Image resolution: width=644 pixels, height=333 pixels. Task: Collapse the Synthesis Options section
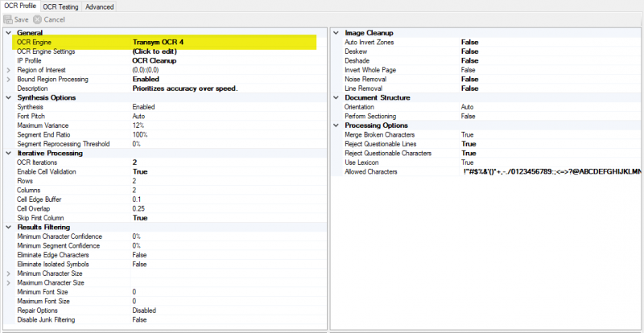tap(9, 97)
